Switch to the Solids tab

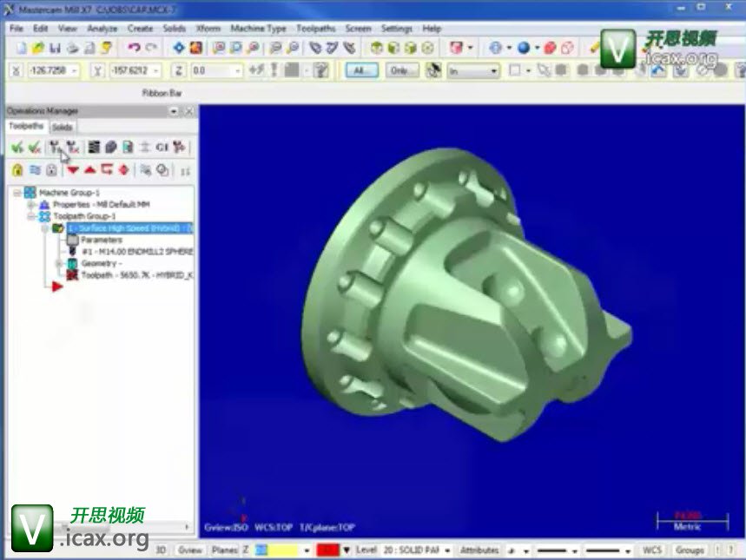[62, 127]
